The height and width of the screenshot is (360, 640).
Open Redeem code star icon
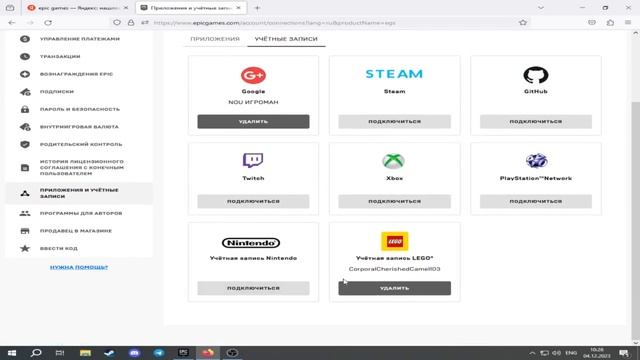coord(25,248)
